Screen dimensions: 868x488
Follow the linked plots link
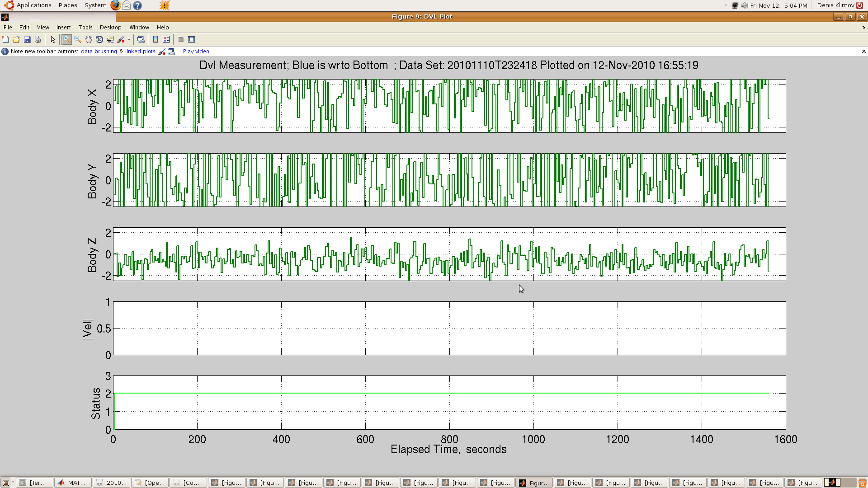pos(140,52)
